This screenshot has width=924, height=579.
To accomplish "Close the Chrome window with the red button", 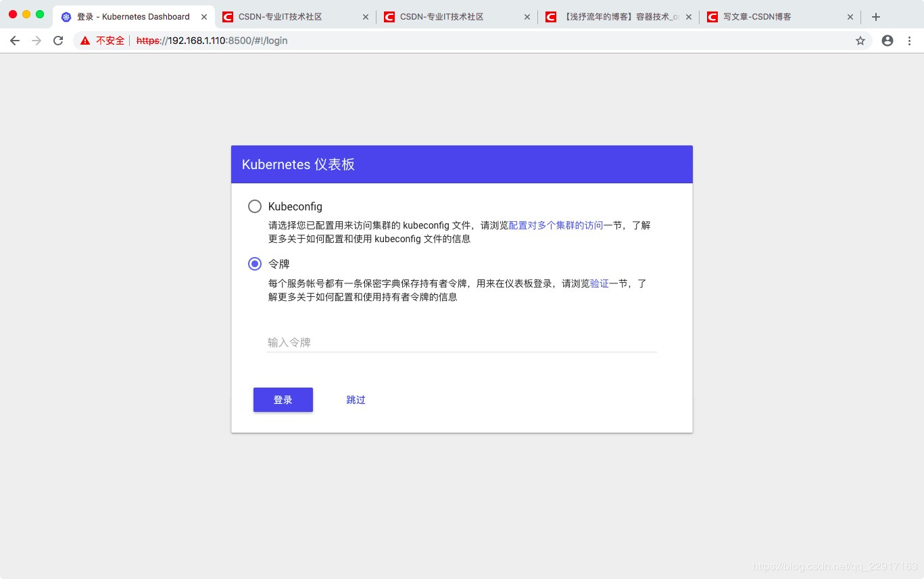I will pos(13,14).
